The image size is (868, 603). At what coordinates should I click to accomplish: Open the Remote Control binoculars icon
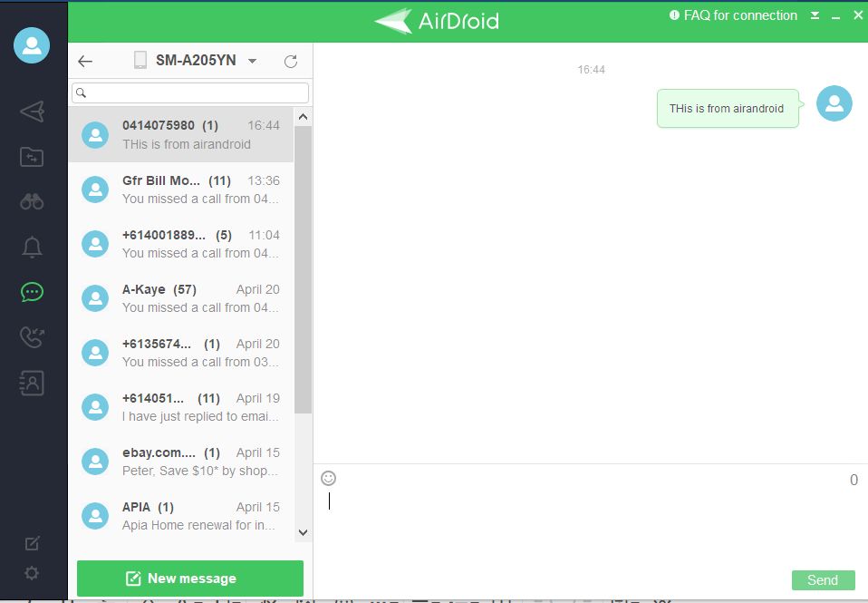[32, 201]
